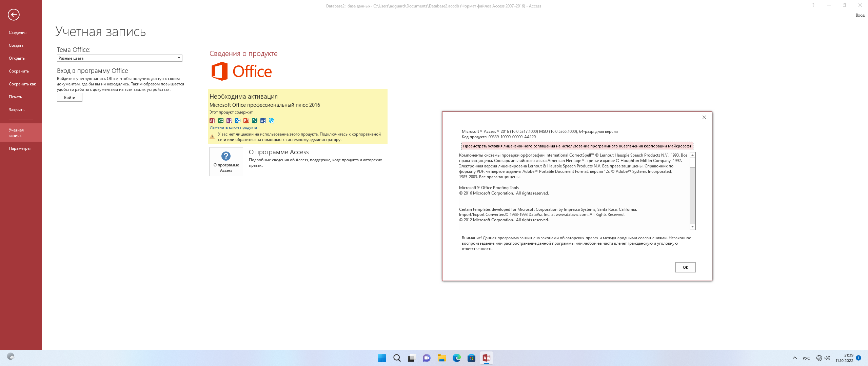This screenshot has width=868, height=366.
Task: Open the Windows Start menu
Action: [x=382, y=358]
